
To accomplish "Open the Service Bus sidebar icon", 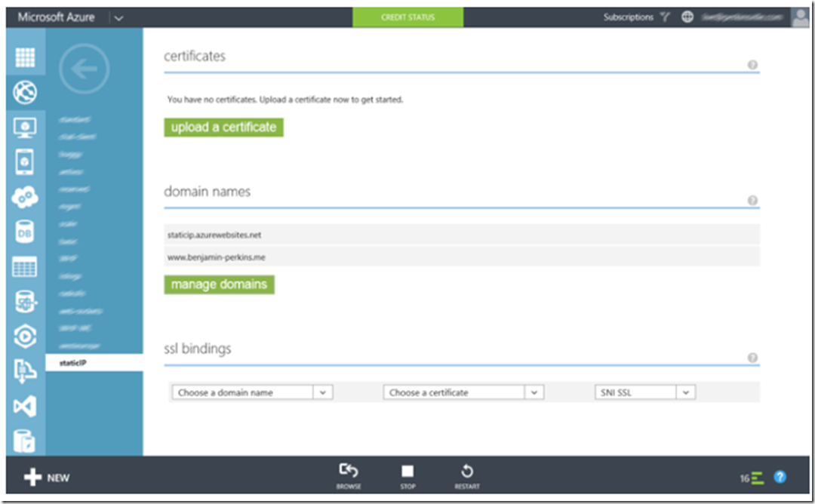I will pos(25,371).
